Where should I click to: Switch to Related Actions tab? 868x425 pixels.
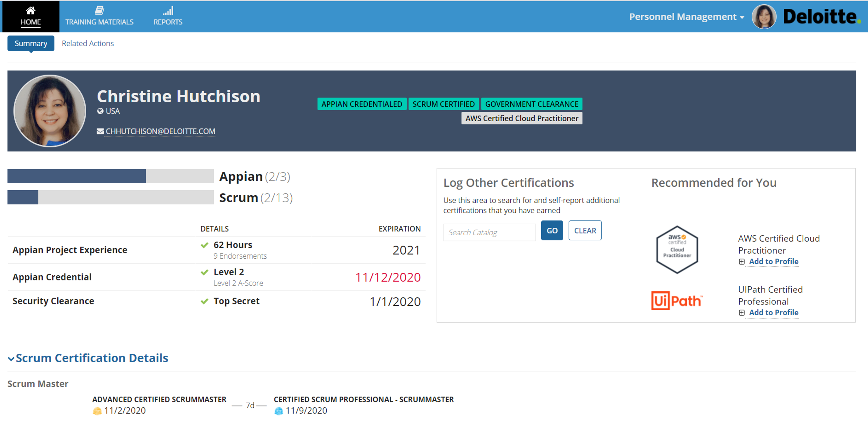pyautogui.click(x=88, y=43)
